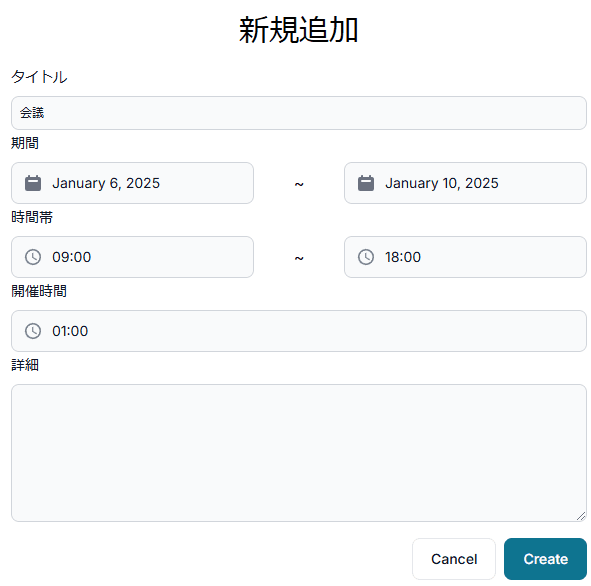
Task: Click the タイトル label
Action: point(39,77)
